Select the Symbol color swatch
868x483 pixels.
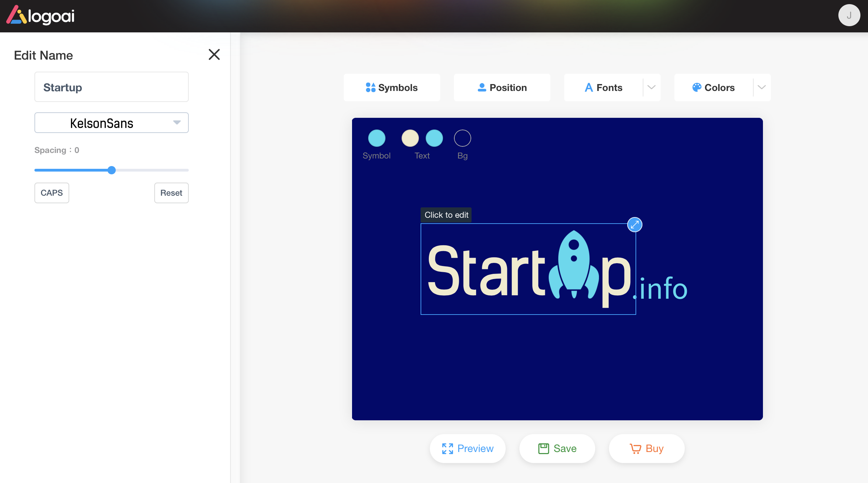(x=376, y=138)
